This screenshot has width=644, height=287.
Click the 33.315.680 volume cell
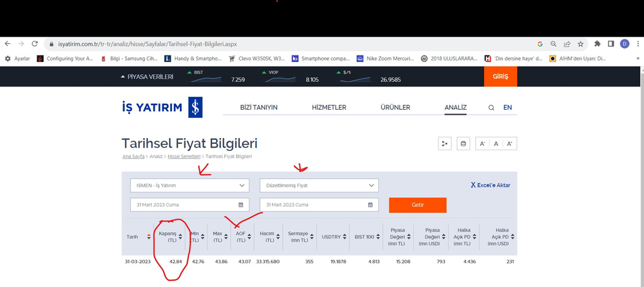[268, 261]
